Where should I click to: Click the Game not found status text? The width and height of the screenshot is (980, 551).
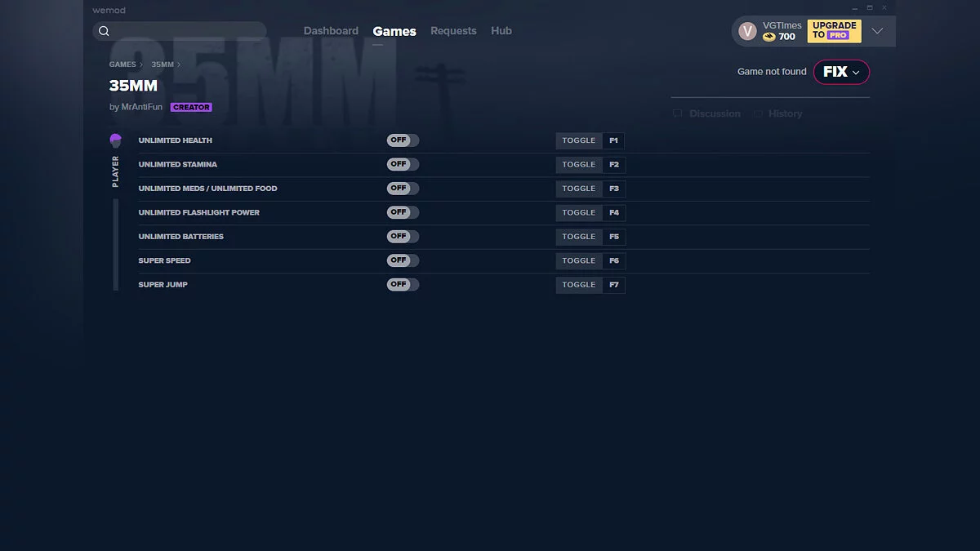coord(772,72)
